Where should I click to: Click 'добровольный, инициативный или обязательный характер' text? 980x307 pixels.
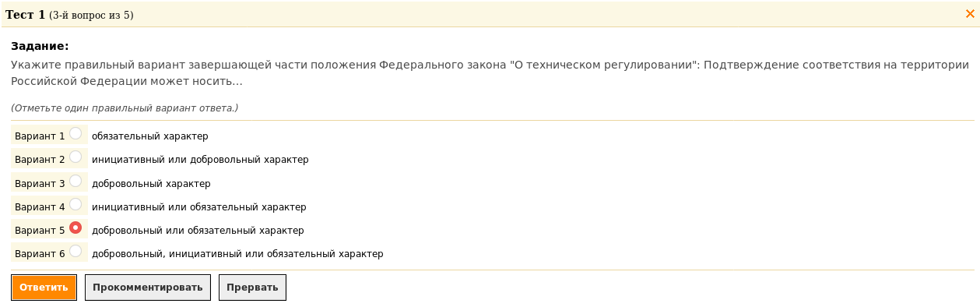pyautogui.click(x=237, y=254)
